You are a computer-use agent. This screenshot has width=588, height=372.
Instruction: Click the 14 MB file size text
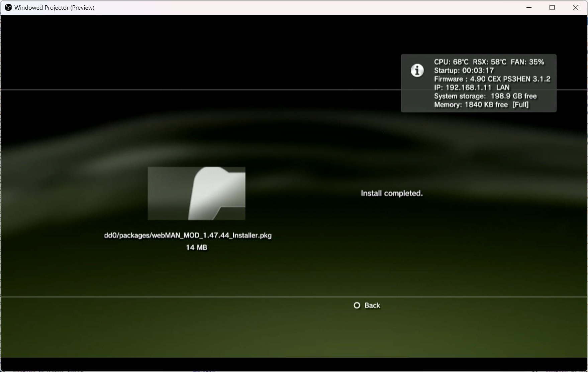pyautogui.click(x=196, y=248)
